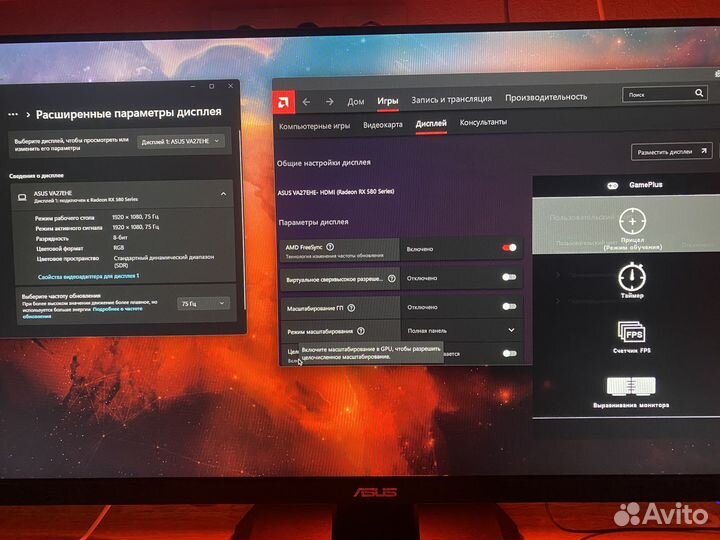The width and height of the screenshot is (720, 540).
Task: Minimize the Расширенные параметры дисплея window
Action: click(193, 86)
